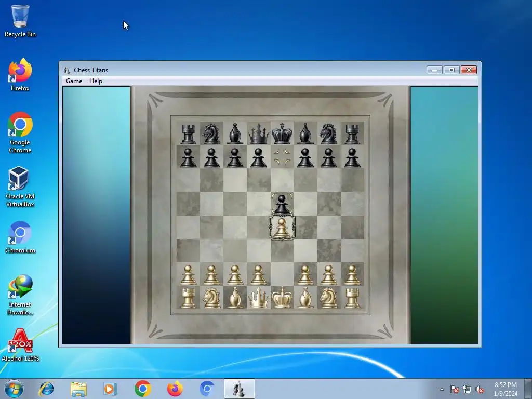Open the Action Center flag icon

coord(454,389)
